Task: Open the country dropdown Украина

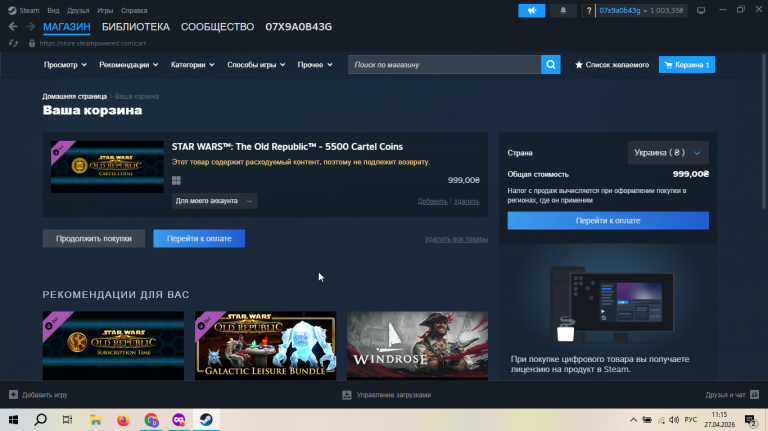Action: point(668,153)
